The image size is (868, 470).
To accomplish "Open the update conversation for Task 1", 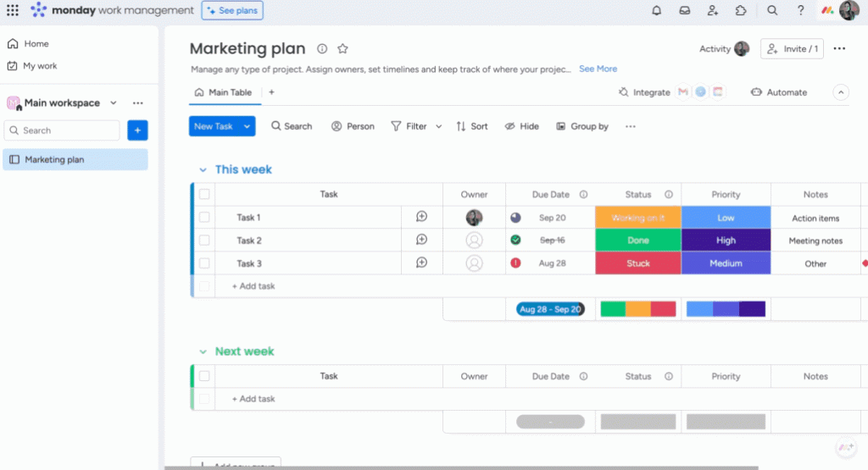I will coord(421,217).
